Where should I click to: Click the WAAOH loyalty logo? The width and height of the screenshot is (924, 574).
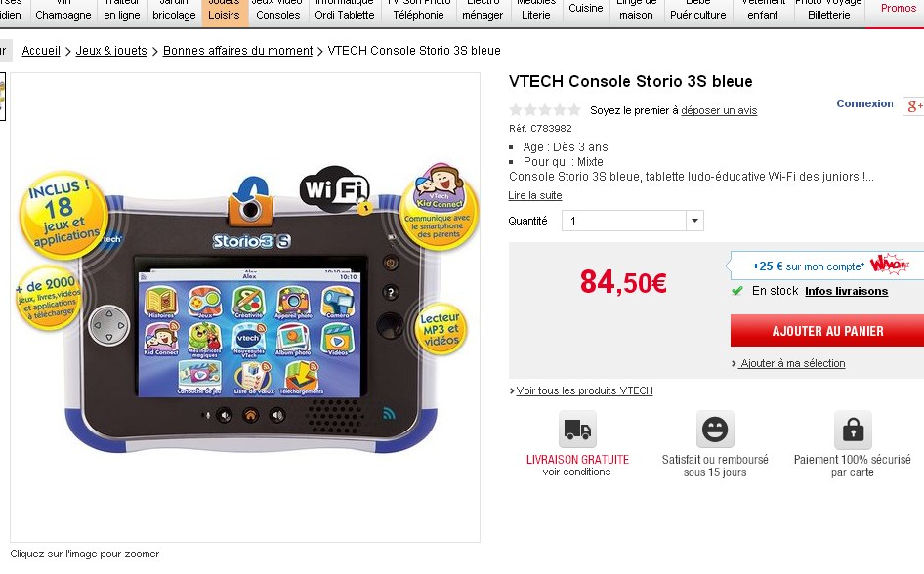click(x=889, y=265)
